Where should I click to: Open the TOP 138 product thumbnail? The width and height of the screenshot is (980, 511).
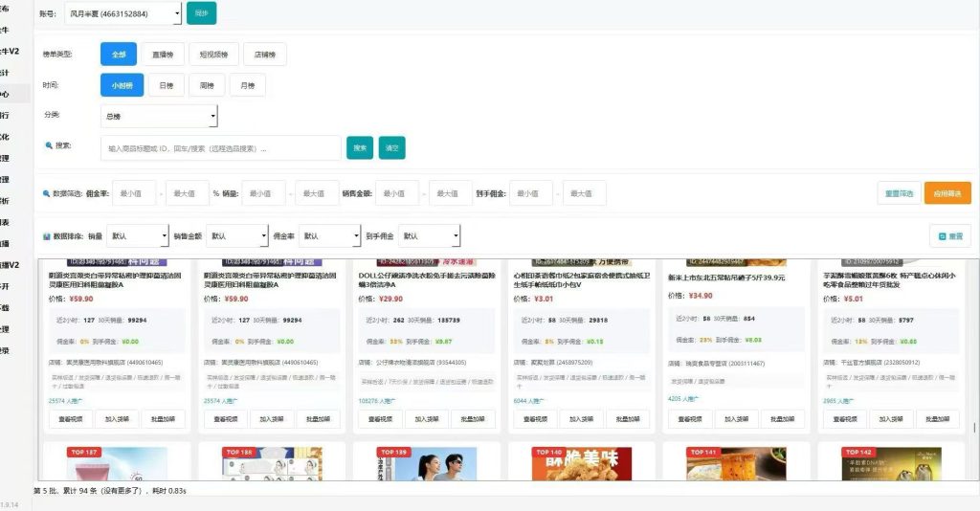[272, 463]
